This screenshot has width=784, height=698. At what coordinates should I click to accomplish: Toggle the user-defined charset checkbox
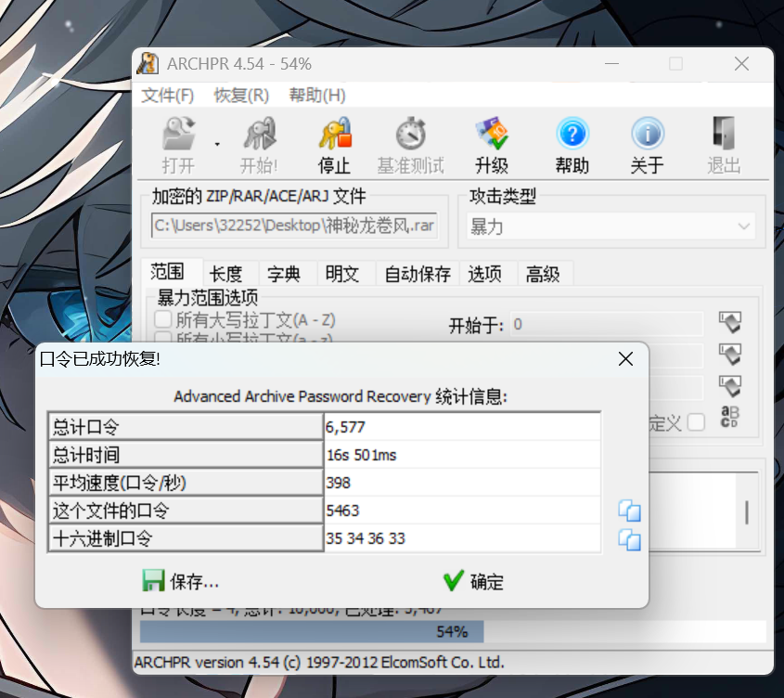pyautogui.click(x=696, y=422)
